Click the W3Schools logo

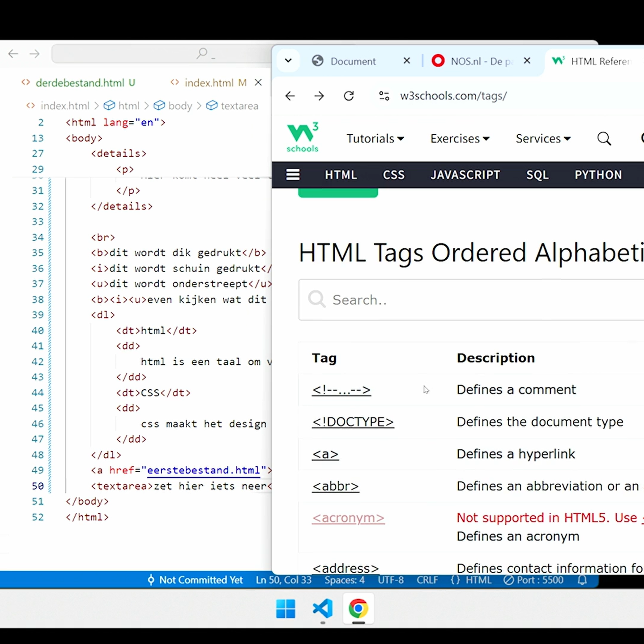(x=303, y=137)
